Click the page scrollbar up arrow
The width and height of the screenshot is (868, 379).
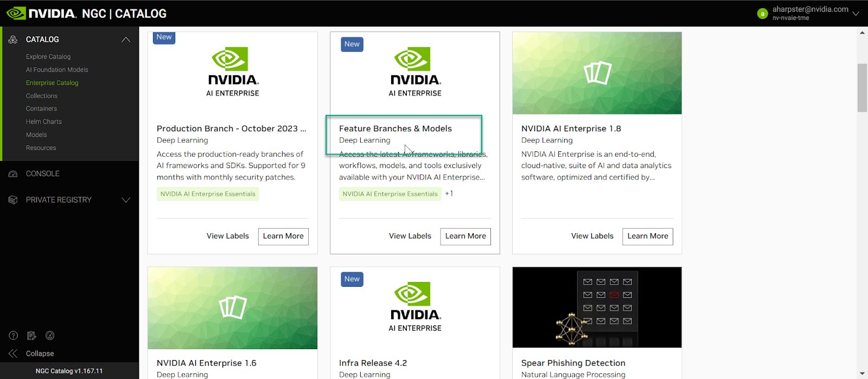[863, 33]
